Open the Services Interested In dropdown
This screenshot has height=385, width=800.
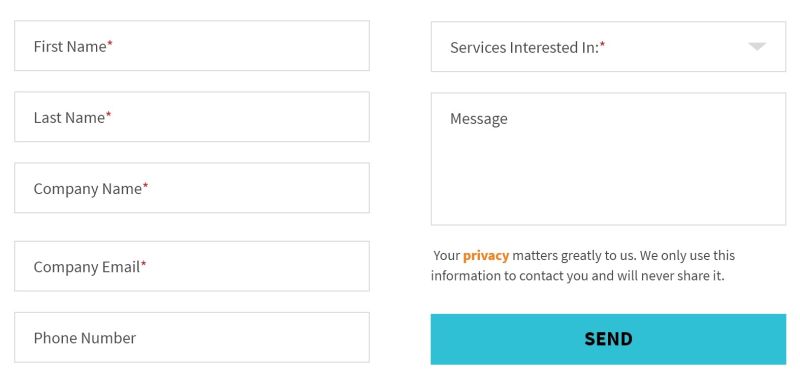(608, 47)
